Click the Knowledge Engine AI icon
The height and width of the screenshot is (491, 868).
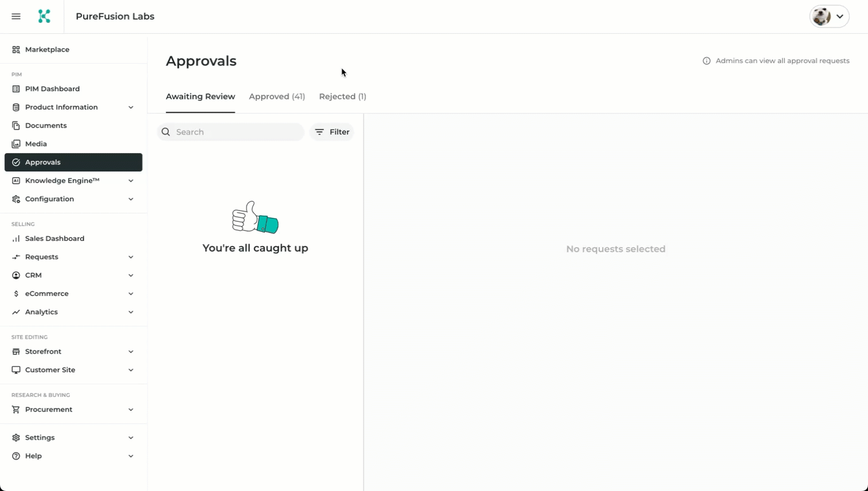(x=16, y=181)
